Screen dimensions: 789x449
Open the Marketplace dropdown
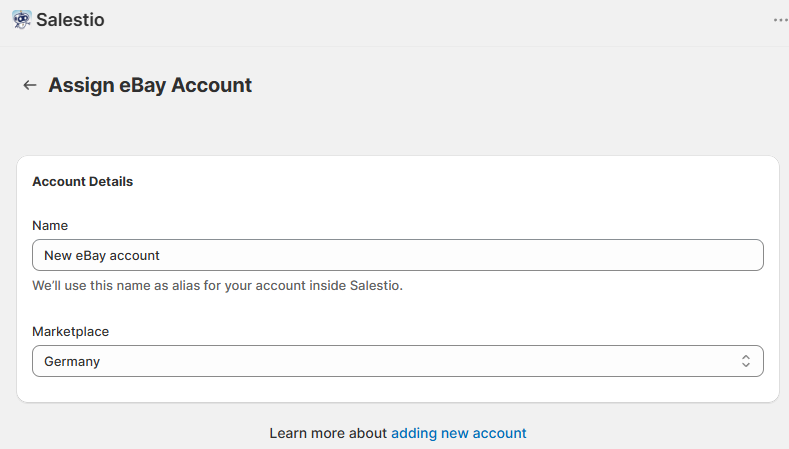397,361
